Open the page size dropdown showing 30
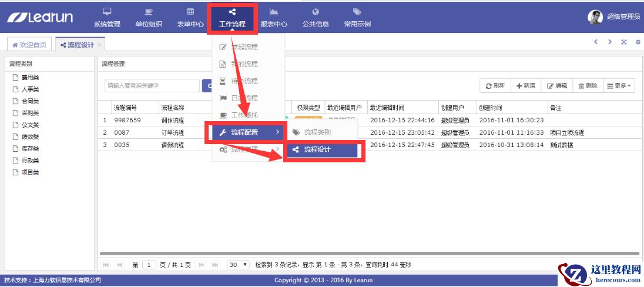Viewport: 644px width, 287px height. point(238,265)
